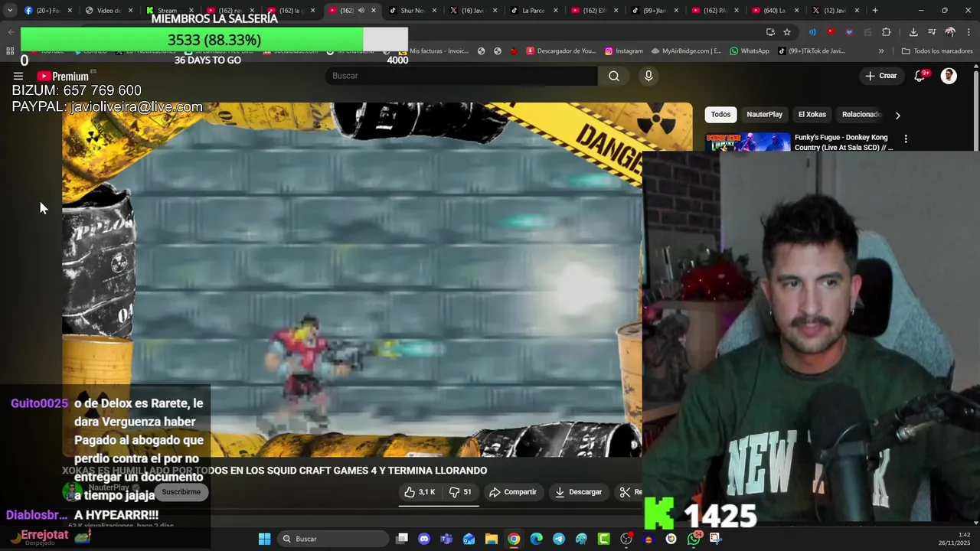
Task: Select the NauterPlay filter chip
Action: coord(765,114)
